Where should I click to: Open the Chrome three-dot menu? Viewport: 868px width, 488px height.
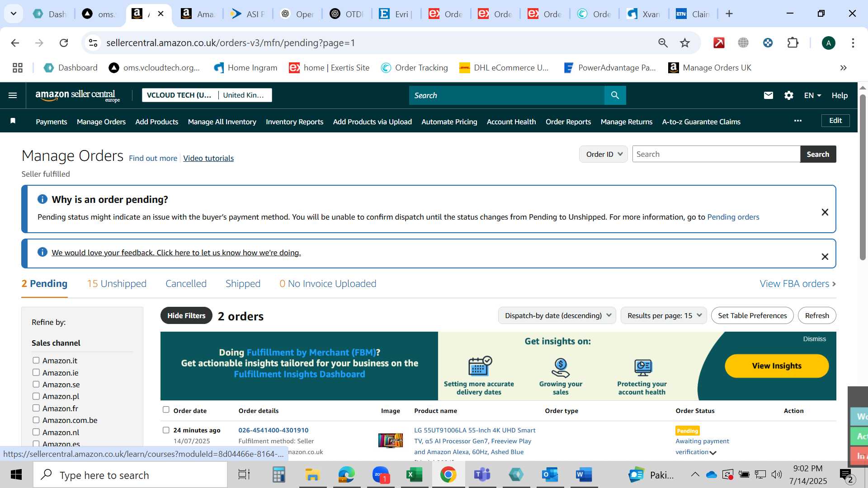tap(853, 43)
